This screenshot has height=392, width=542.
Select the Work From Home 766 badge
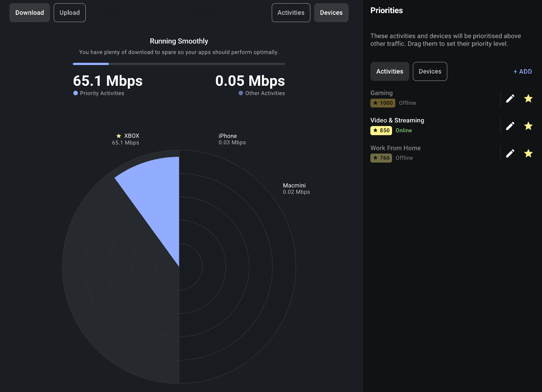381,158
